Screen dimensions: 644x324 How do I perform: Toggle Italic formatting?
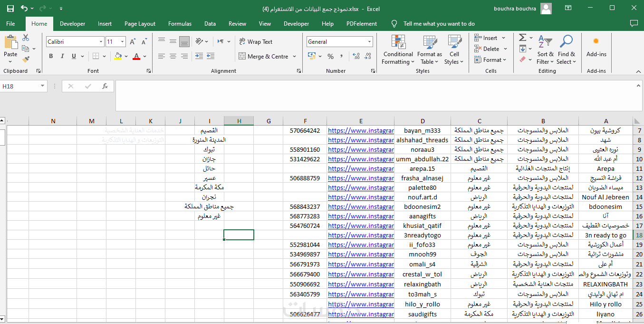[x=62, y=56]
